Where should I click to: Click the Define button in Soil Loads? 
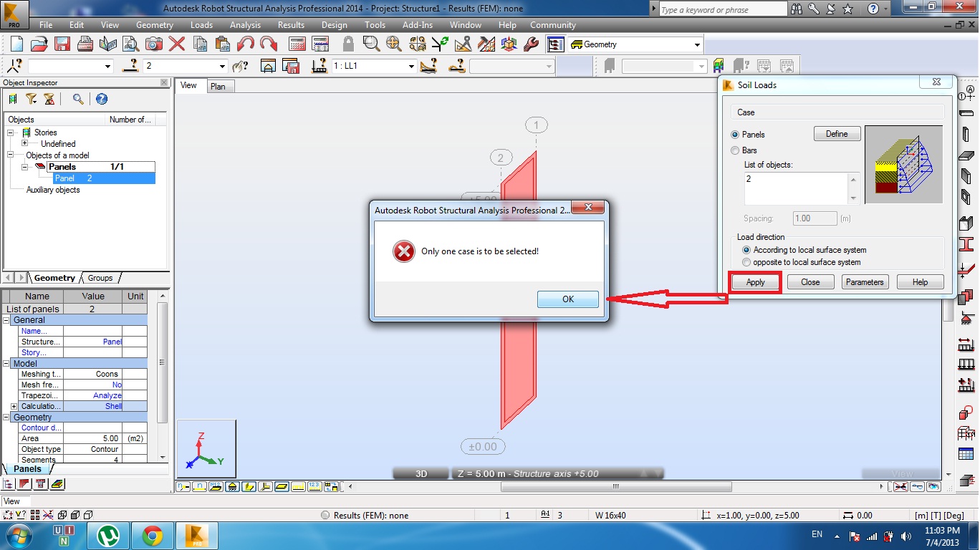point(837,134)
